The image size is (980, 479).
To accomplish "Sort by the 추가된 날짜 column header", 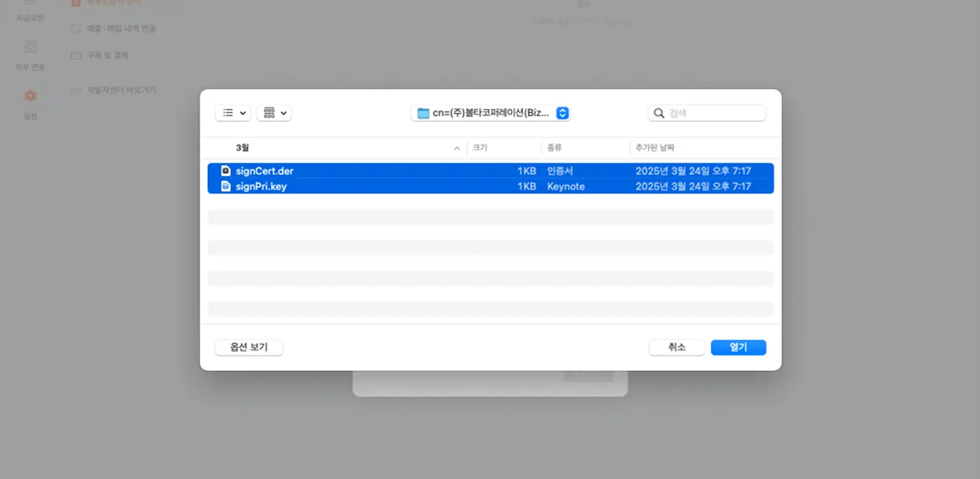I will pyautogui.click(x=655, y=148).
